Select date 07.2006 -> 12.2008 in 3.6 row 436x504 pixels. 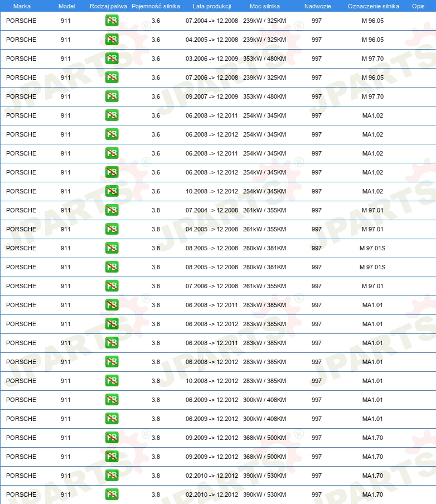pyautogui.click(x=212, y=77)
